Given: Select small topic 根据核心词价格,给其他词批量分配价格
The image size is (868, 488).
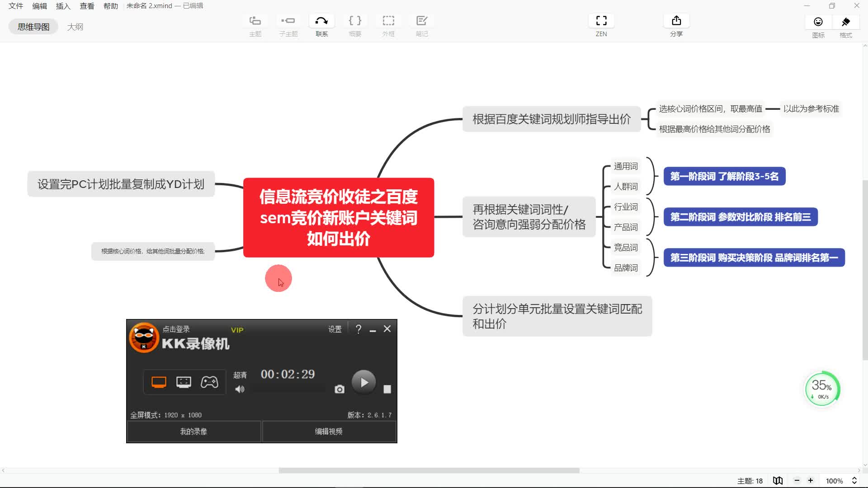Looking at the screenshot, I should point(153,251).
